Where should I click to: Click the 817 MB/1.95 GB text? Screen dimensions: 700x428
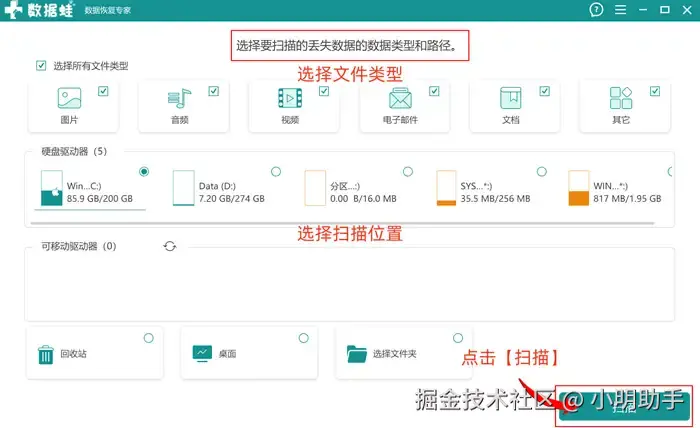coord(627,199)
